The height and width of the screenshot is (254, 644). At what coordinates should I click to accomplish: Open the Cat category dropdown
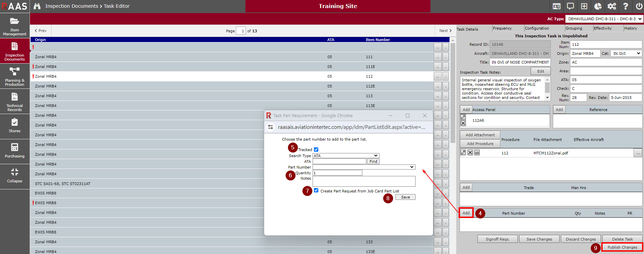(626, 53)
